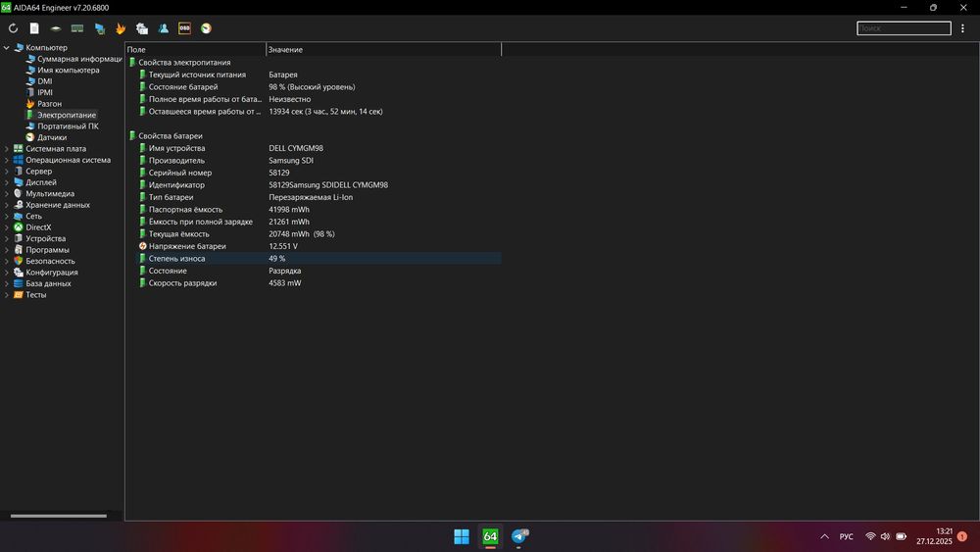Click the Поле column header
Image resolution: width=980 pixels, height=552 pixels.
pyautogui.click(x=196, y=49)
